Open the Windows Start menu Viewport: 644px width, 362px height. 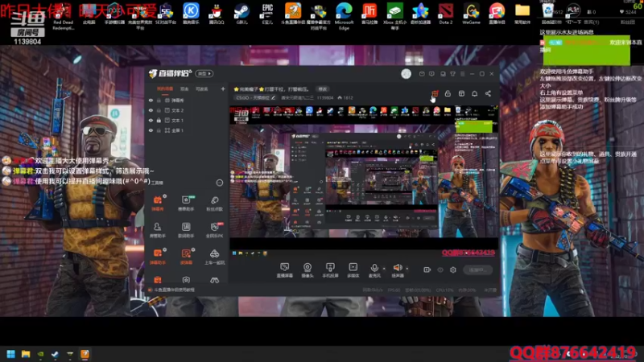click(x=11, y=354)
